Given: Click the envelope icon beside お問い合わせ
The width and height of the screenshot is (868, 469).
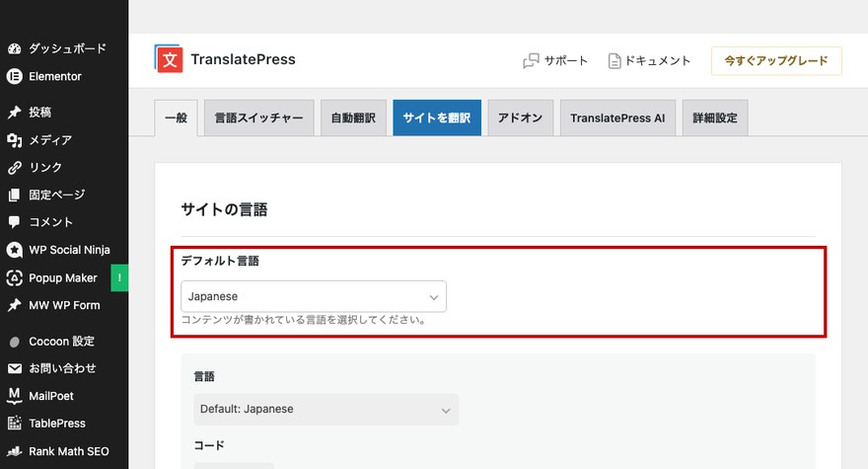Looking at the screenshot, I should point(15,368).
